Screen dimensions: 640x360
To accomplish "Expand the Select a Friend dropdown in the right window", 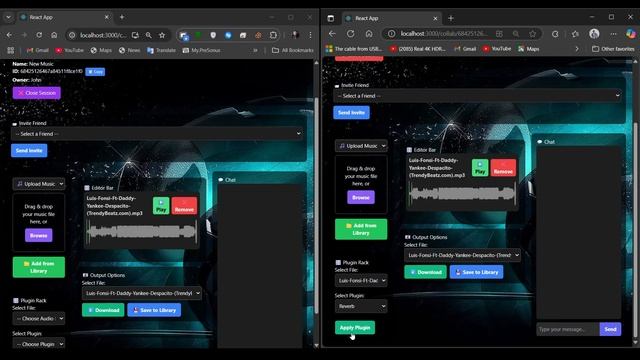I will point(478,96).
